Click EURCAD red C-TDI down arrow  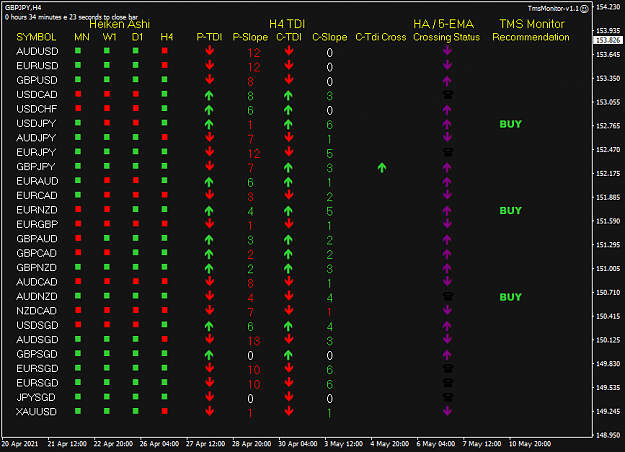pyautogui.click(x=289, y=195)
